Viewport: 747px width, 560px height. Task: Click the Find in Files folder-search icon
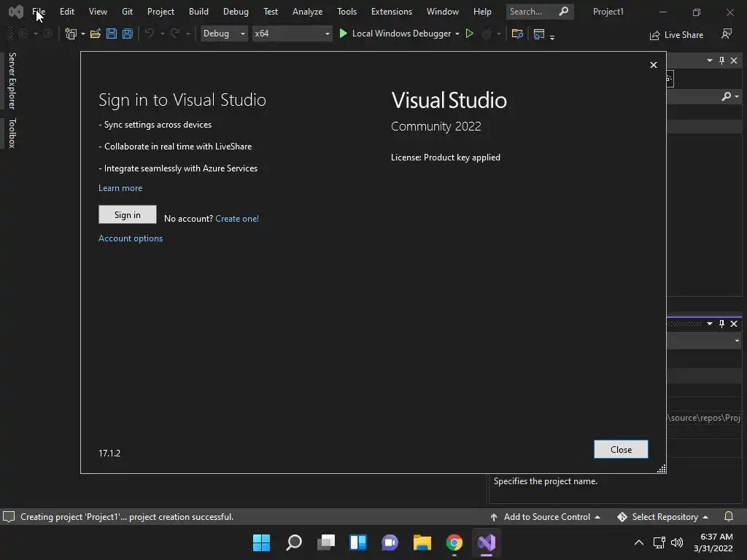517,34
